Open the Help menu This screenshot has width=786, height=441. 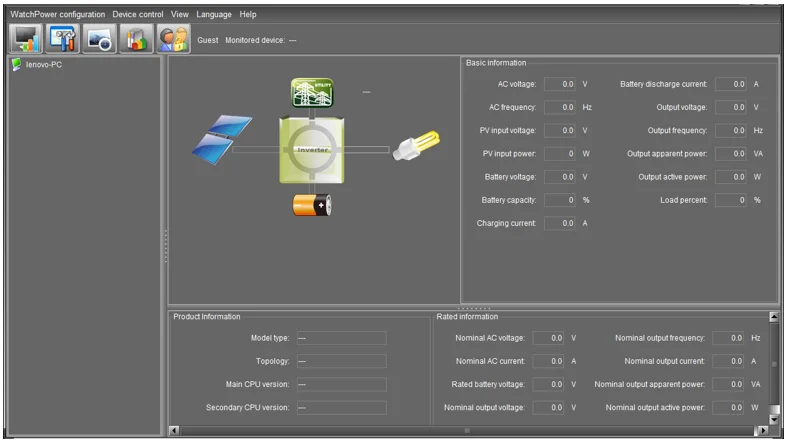[248, 15]
